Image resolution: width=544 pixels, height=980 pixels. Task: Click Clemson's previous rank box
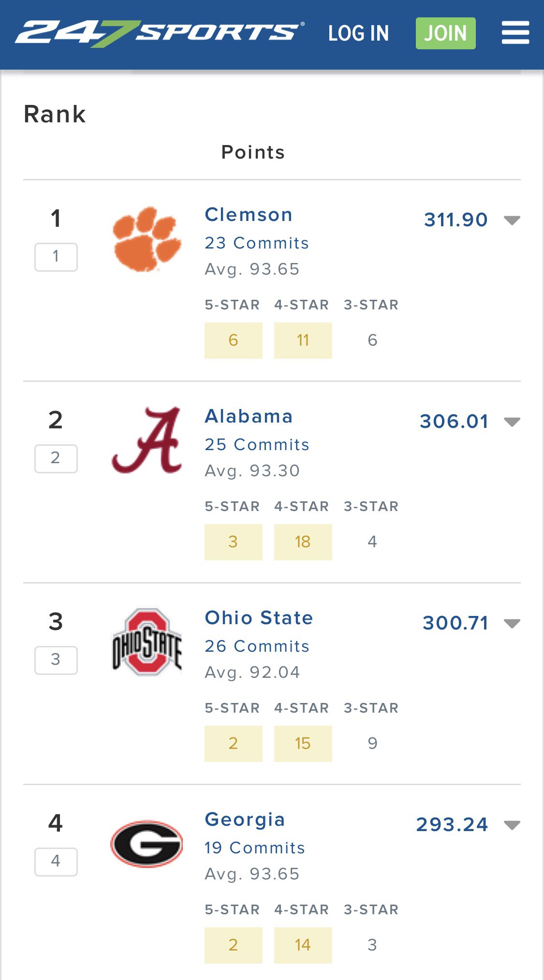pyautogui.click(x=56, y=257)
